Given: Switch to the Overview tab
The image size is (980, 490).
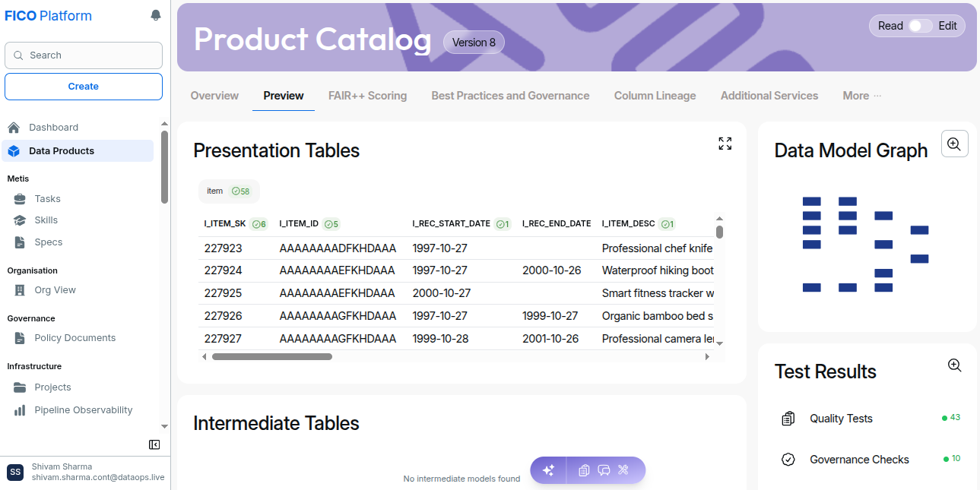Looking at the screenshot, I should click(x=214, y=96).
